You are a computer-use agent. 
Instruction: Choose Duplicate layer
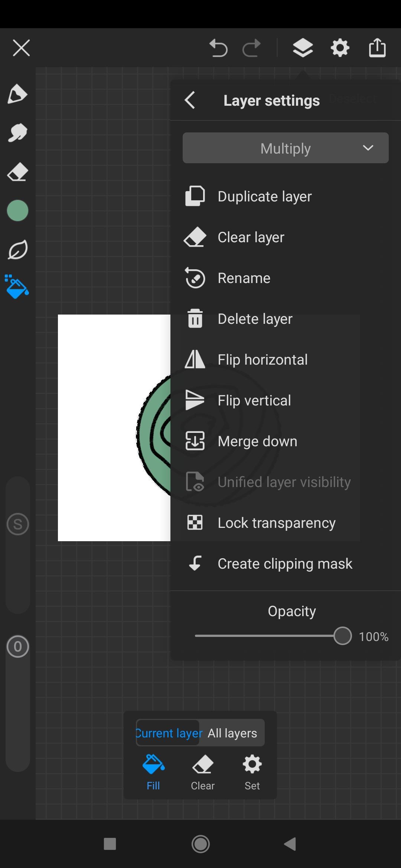tap(264, 196)
